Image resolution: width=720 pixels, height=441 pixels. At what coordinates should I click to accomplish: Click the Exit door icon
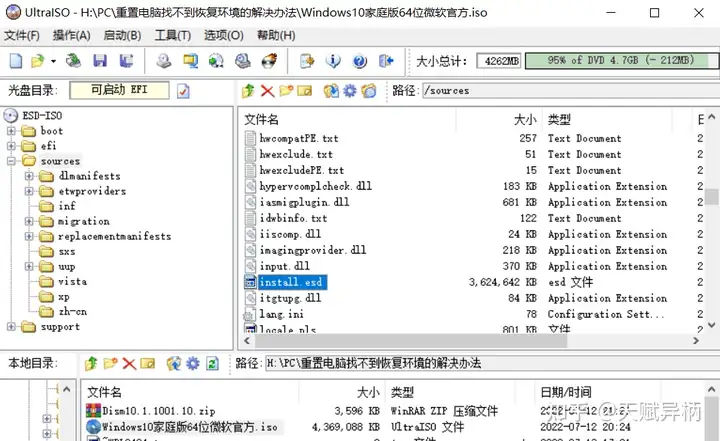tap(386, 61)
